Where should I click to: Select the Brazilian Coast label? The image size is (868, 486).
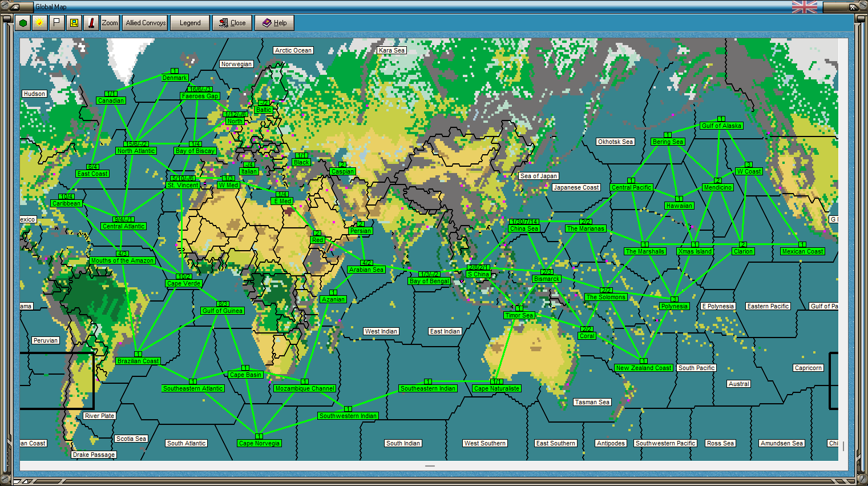[138, 361]
